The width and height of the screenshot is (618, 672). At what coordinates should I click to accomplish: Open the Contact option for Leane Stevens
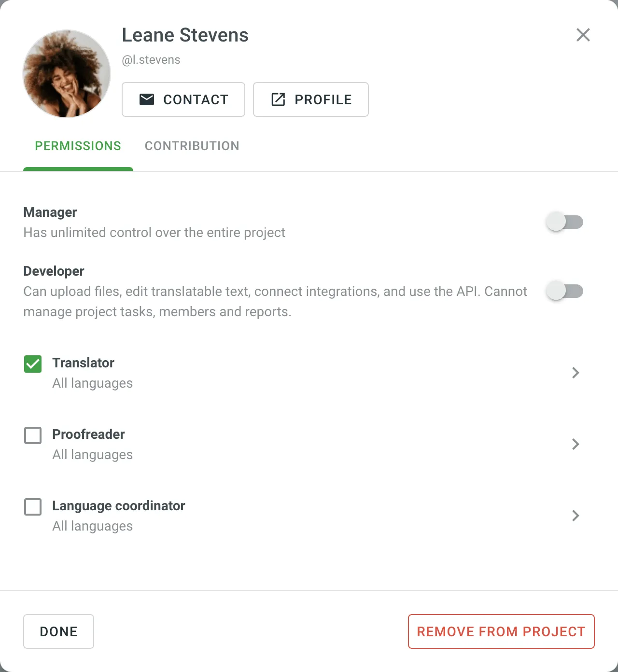183,99
